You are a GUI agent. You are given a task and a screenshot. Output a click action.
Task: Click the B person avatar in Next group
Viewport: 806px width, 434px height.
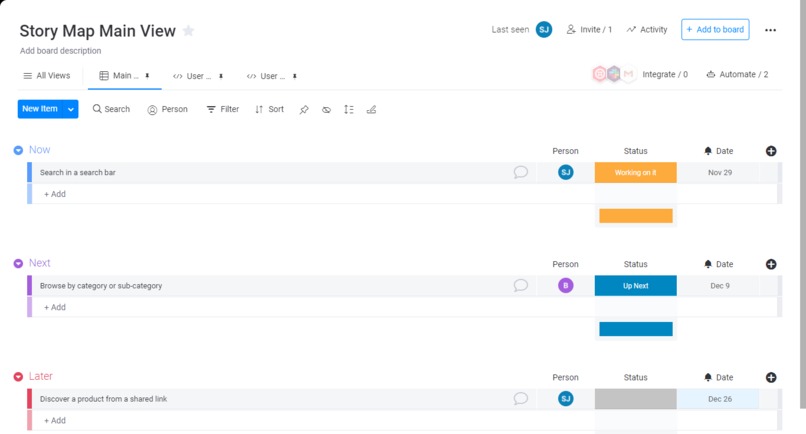click(565, 285)
